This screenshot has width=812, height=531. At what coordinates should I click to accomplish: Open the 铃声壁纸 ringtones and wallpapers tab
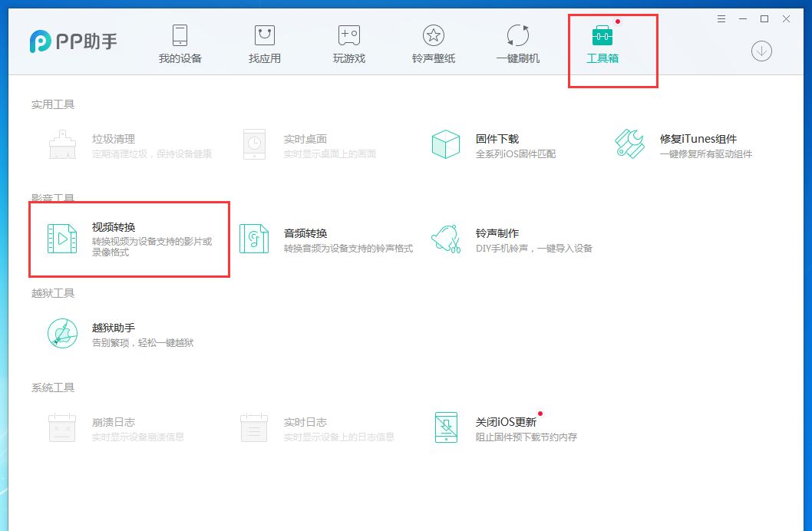(433, 42)
